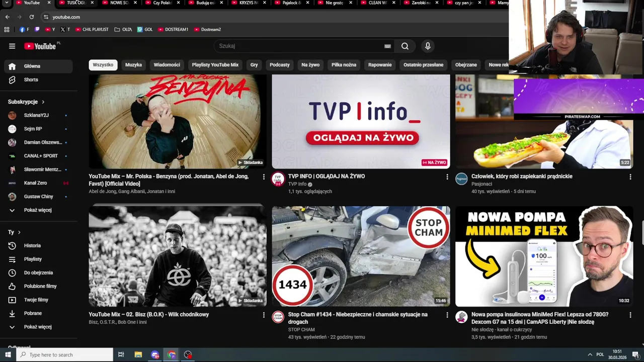Select the Muzyka filter chip
644x362 pixels.
[x=133, y=65]
